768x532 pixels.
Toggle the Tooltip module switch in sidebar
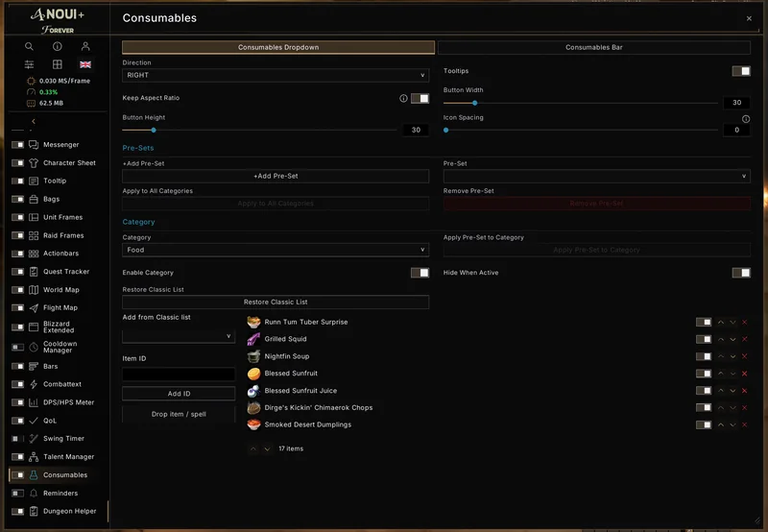click(x=17, y=181)
